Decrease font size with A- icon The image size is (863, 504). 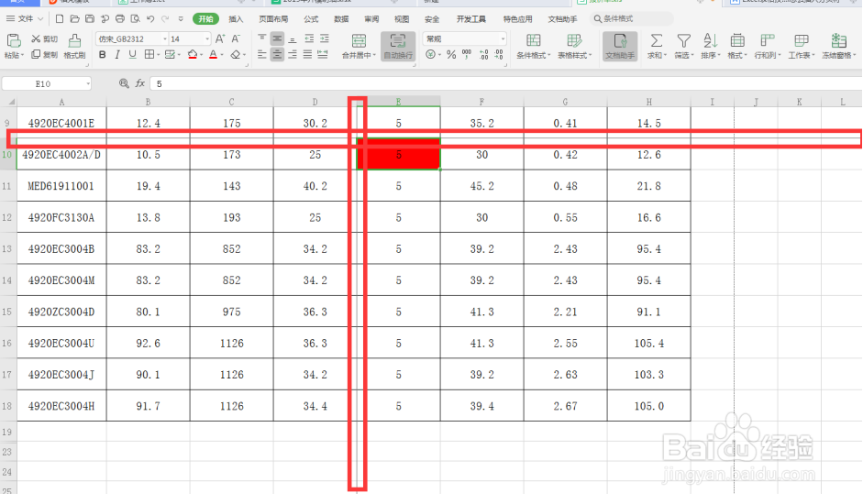[x=236, y=38]
